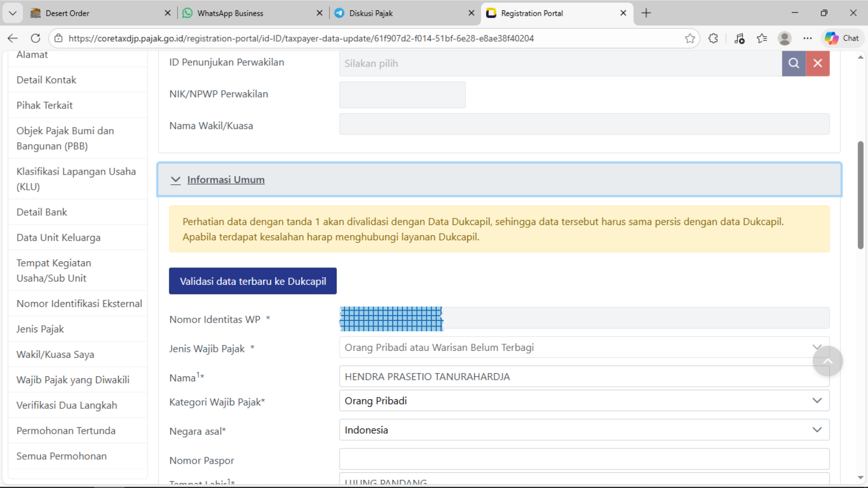The image size is (868, 488).
Task: Open the browser extensions icon
Action: (713, 38)
